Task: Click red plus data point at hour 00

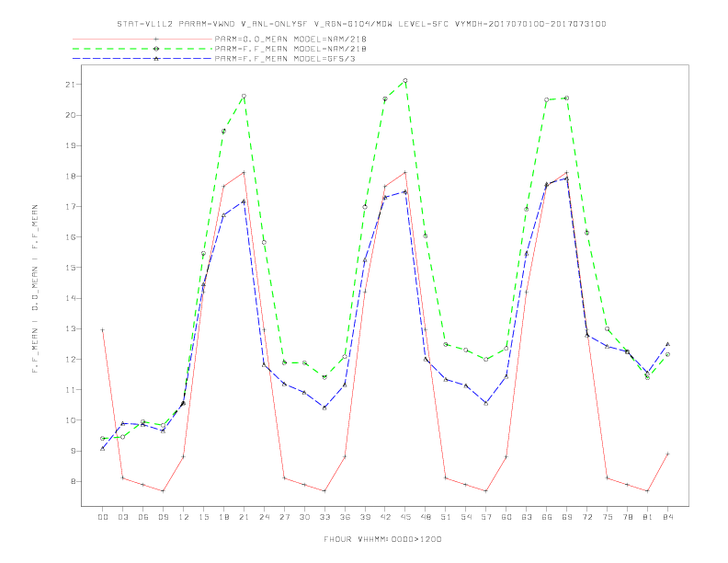Action: [103, 330]
